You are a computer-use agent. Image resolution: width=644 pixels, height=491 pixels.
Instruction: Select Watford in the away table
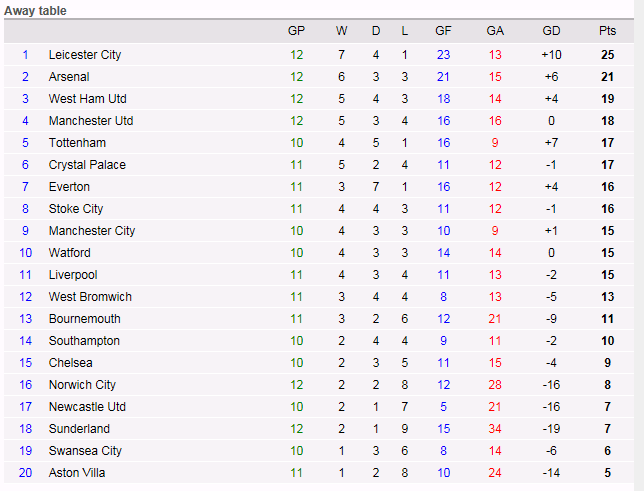(70, 253)
